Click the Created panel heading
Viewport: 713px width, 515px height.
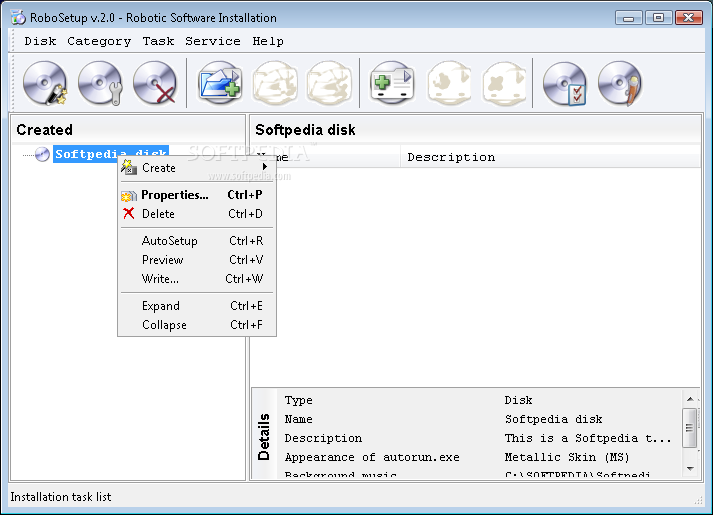tap(45, 130)
